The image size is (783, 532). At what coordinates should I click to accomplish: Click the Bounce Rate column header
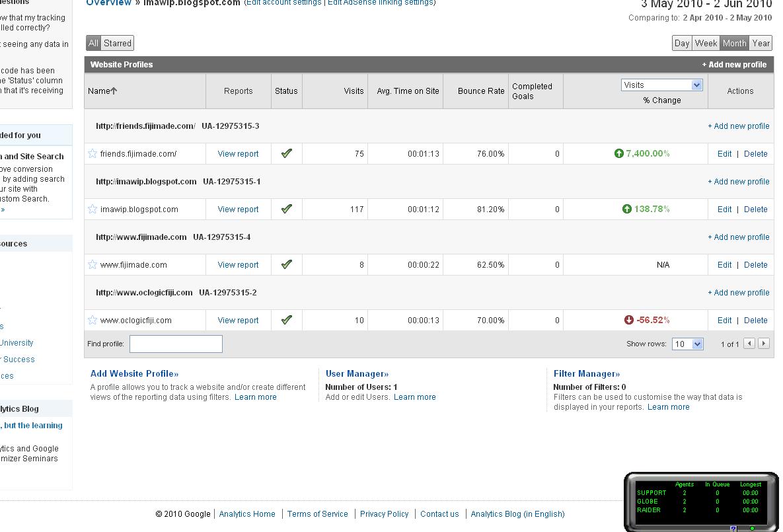(481, 91)
